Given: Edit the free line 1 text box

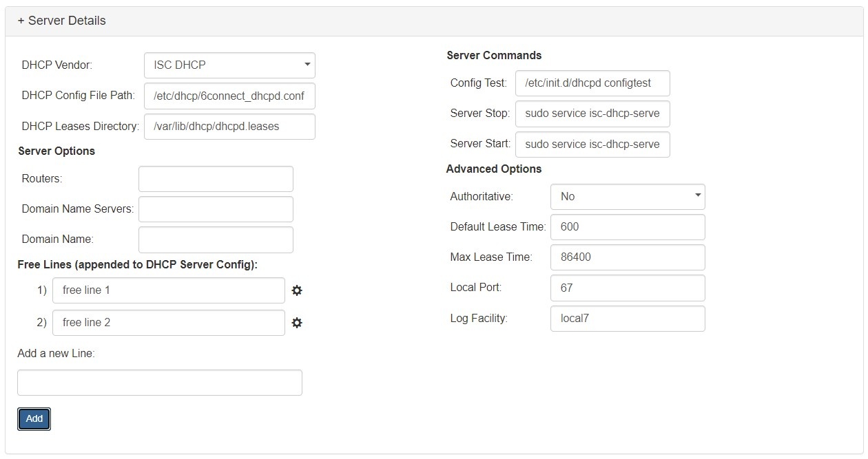Looking at the screenshot, I should click(168, 290).
